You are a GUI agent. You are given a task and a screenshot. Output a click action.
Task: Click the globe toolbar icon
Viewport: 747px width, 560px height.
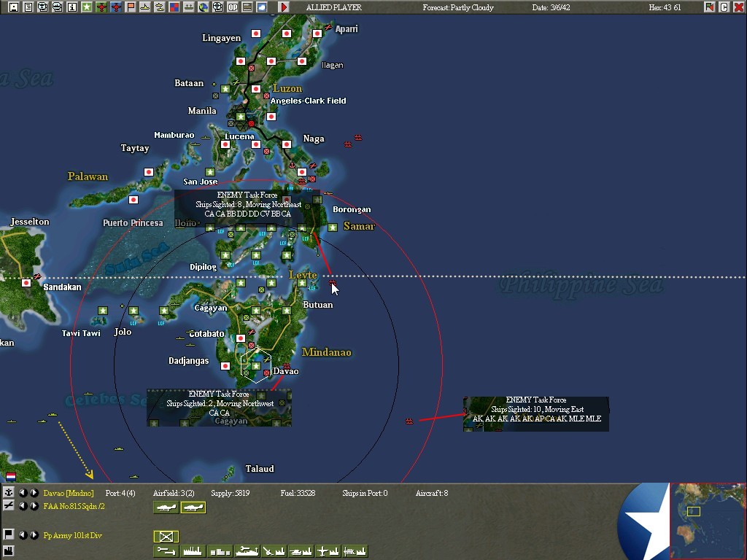(204, 7)
